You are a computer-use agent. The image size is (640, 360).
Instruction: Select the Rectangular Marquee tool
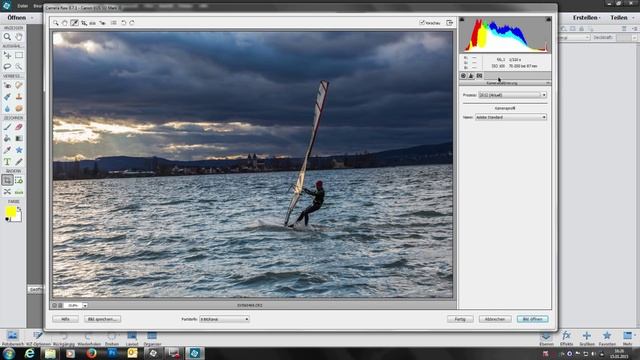click(19, 55)
